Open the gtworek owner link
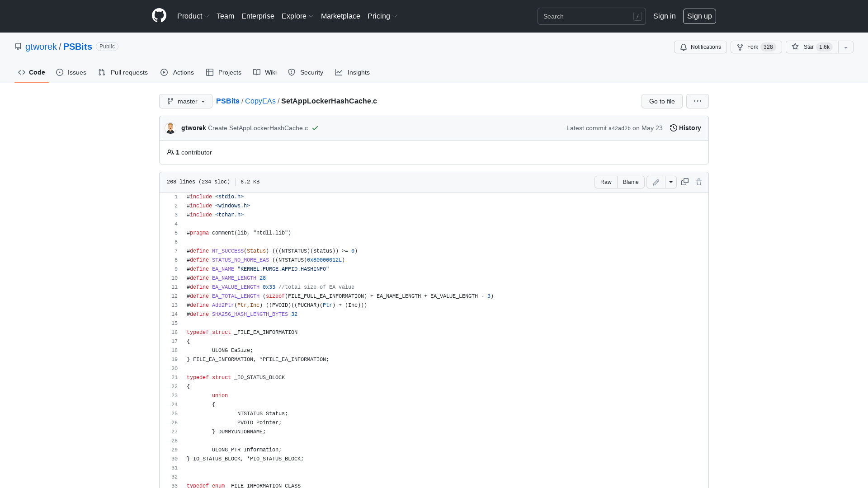This screenshot has width=868, height=488. tap(41, 47)
